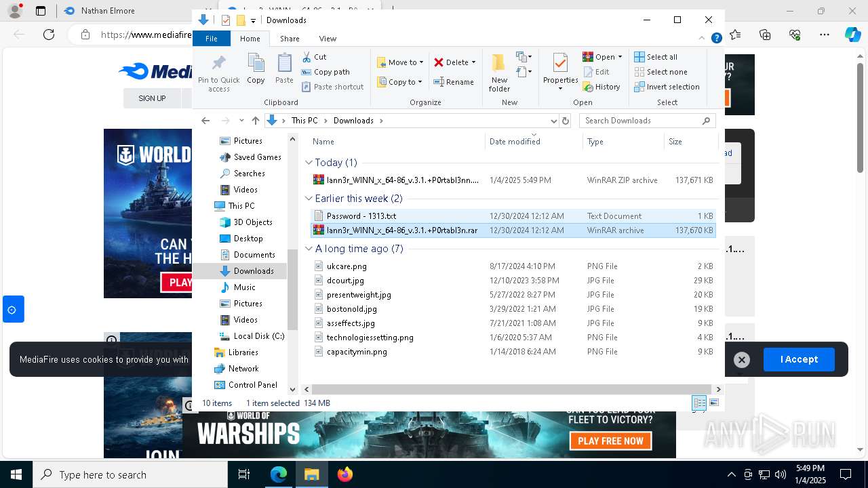Click Invert selection

(667, 87)
